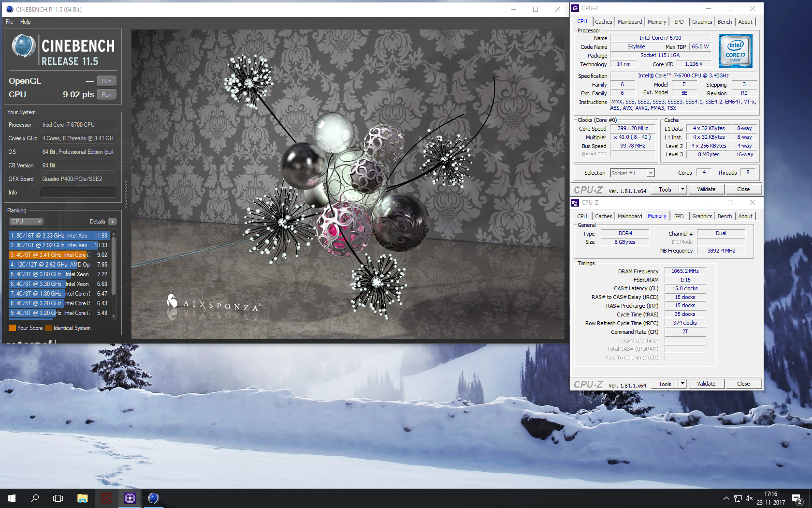
Task: Click the DRAM Frequency value 1065.2 MHz
Action: click(x=685, y=271)
